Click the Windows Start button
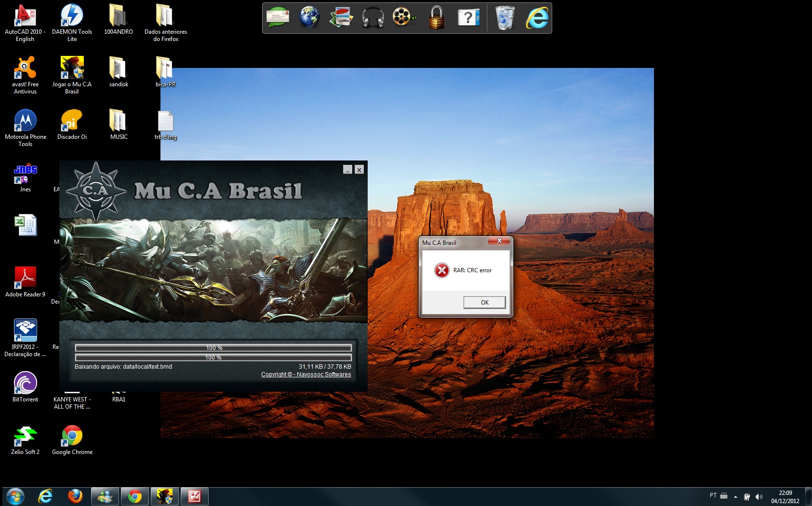 click(15, 496)
